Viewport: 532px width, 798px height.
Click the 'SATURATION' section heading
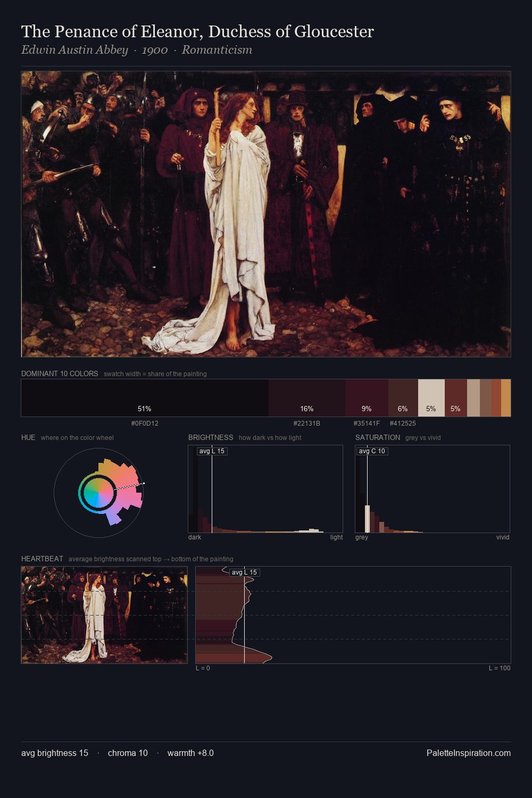click(378, 437)
